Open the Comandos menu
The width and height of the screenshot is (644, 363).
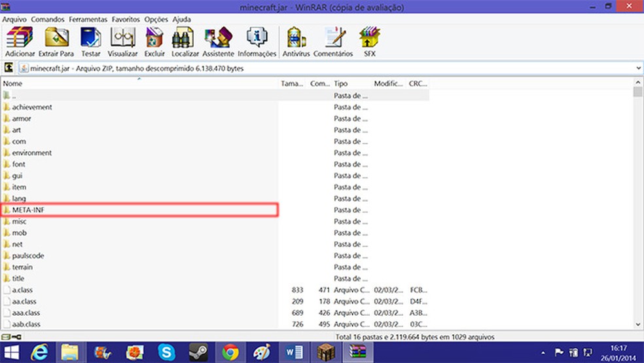coord(48,19)
